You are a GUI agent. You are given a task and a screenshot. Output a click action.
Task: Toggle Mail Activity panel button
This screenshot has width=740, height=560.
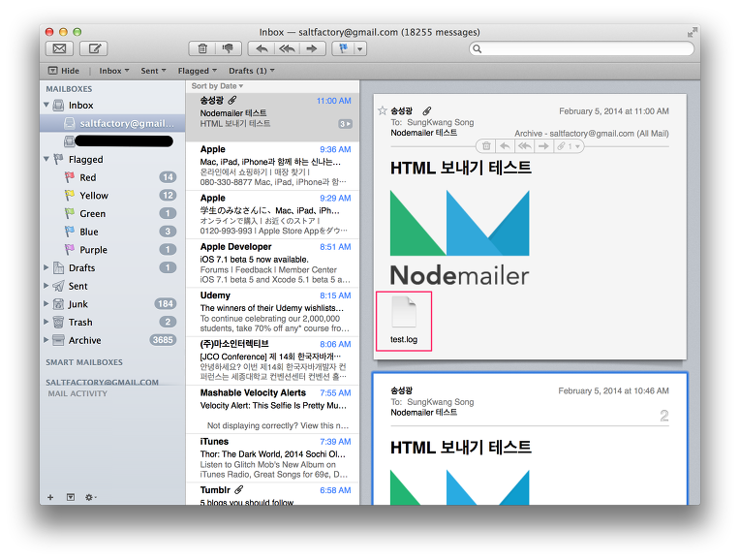pyautogui.click(x=71, y=497)
